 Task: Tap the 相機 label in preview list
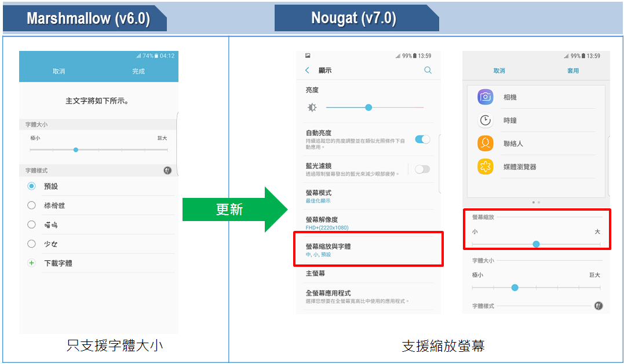510,97
